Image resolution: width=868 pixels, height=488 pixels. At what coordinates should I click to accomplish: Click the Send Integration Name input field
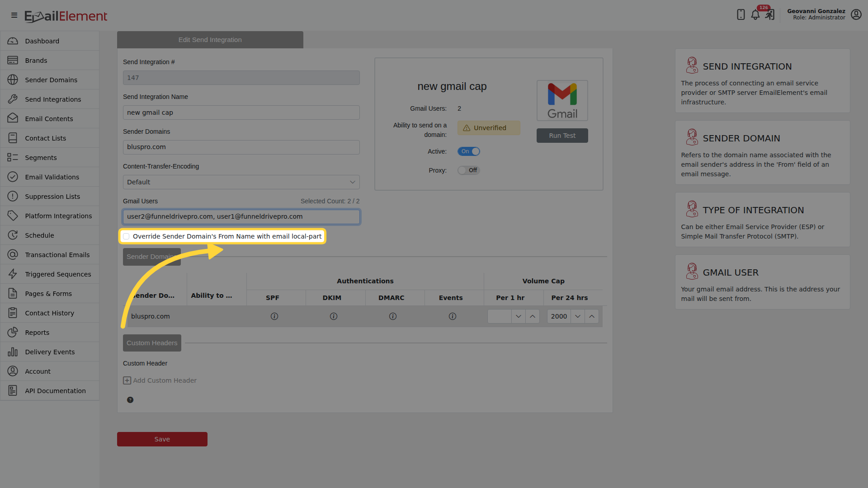(241, 113)
